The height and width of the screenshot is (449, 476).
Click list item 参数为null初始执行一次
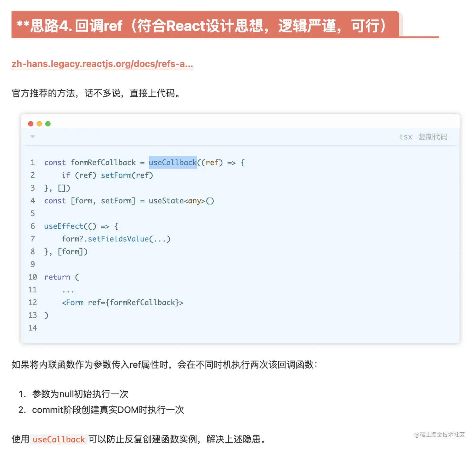tap(80, 394)
